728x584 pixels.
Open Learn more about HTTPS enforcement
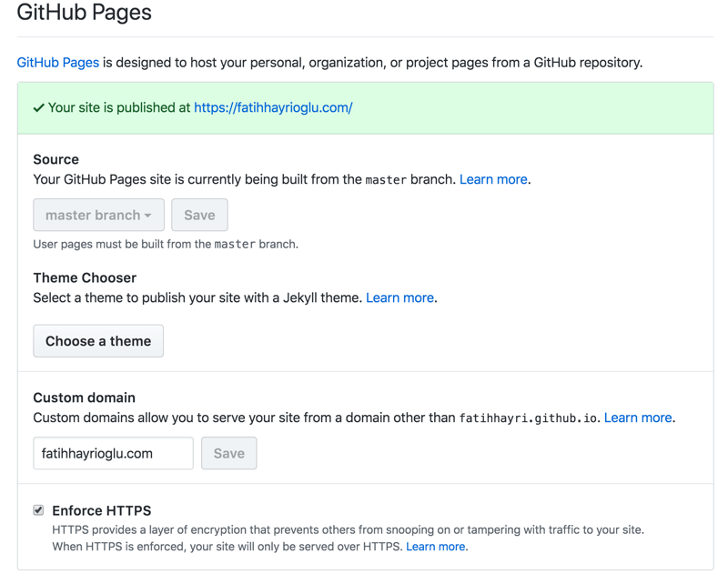pyautogui.click(x=436, y=547)
